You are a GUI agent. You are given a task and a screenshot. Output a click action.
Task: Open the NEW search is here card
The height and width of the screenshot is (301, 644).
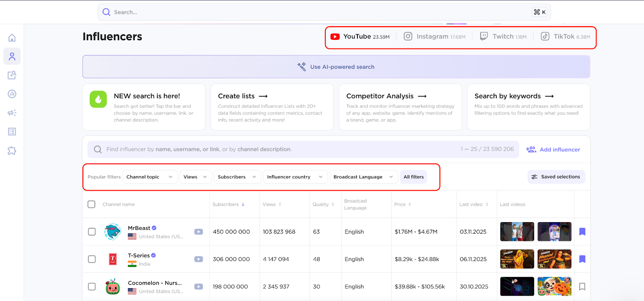point(144,107)
